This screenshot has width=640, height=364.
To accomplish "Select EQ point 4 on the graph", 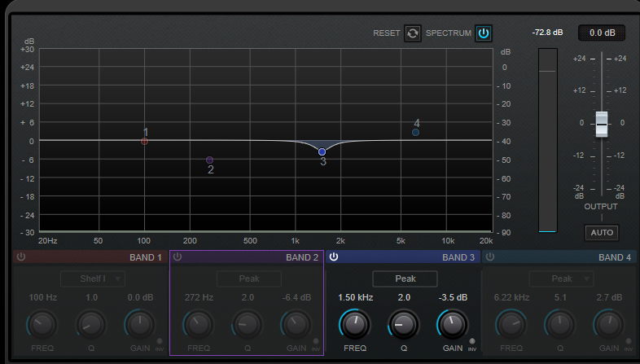I will click(x=415, y=132).
